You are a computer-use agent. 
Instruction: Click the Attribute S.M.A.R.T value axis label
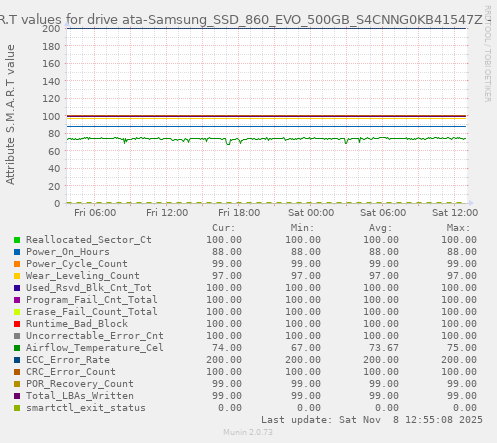pyautogui.click(x=10, y=115)
